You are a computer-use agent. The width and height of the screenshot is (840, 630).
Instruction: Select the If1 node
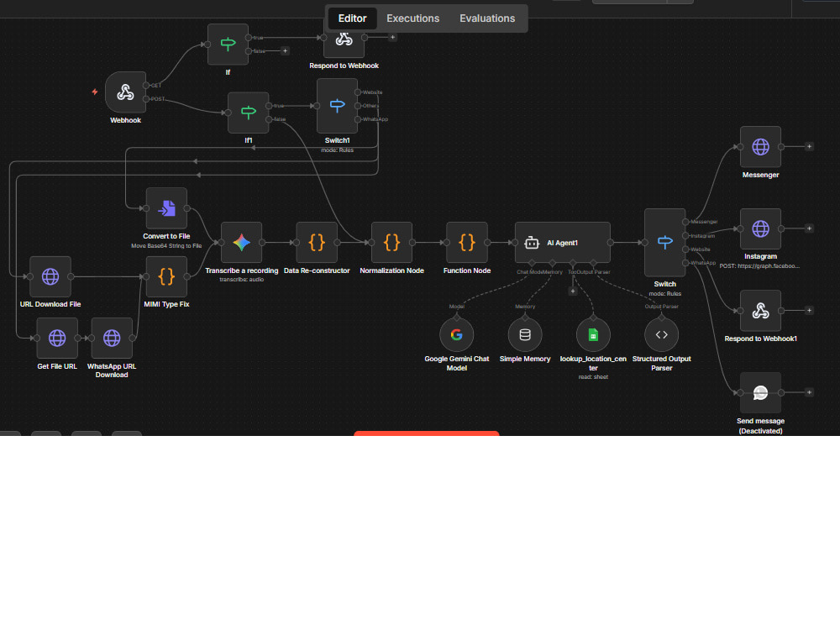[248, 113]
